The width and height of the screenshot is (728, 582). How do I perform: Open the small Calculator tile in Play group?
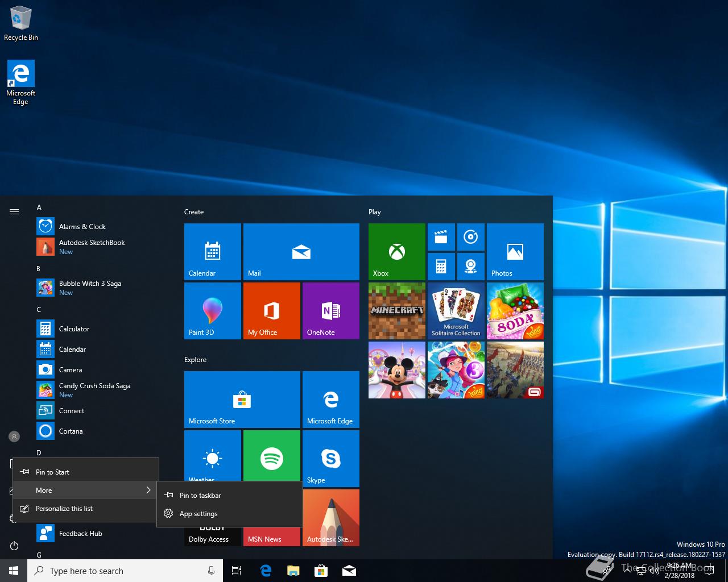point(441,267)
